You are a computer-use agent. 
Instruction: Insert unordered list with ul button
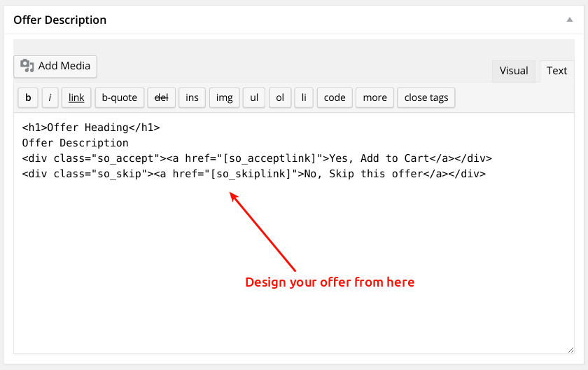point(254,97)
